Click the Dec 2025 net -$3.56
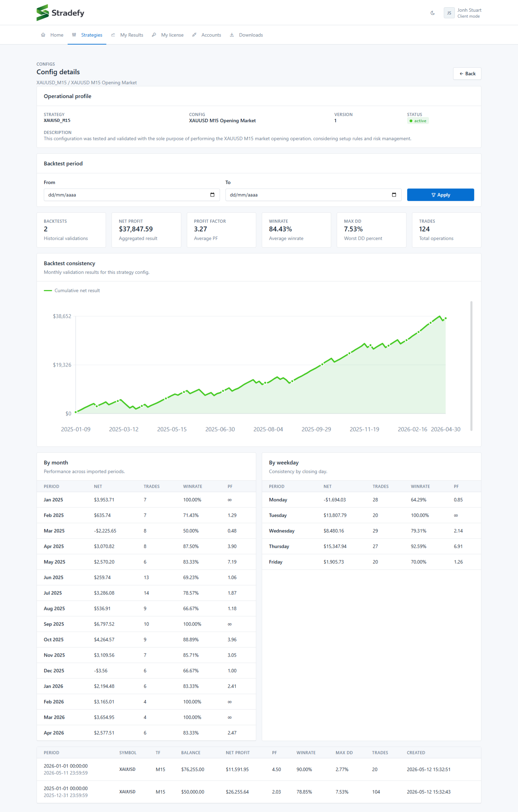Screen dimensions: 518x812 coord(100,671)
